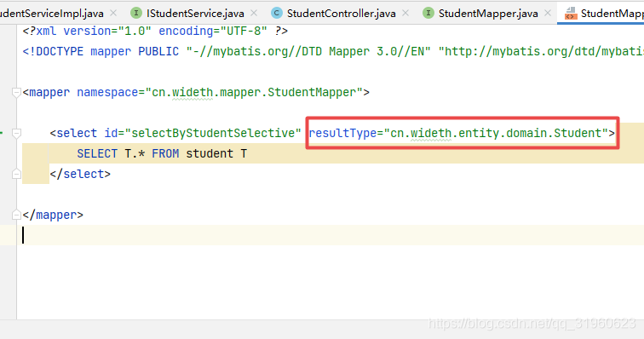The height and width of the screenshot is (339, 644).
Task: Close the StudentMapper.java tab
Action: click(548, 13)
